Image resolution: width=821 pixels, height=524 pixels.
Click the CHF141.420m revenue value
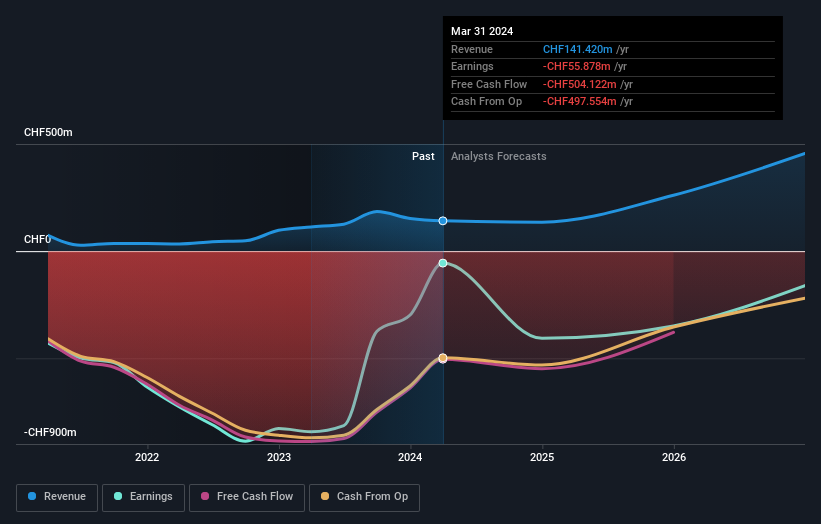tap(578, 49)
